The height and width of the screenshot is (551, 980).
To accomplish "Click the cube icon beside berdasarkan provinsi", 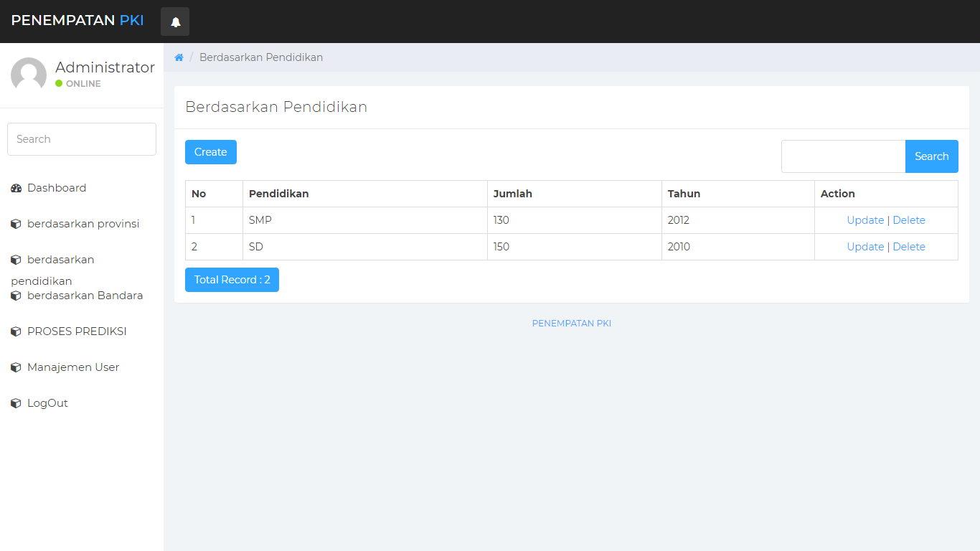I will coord(16,224).
